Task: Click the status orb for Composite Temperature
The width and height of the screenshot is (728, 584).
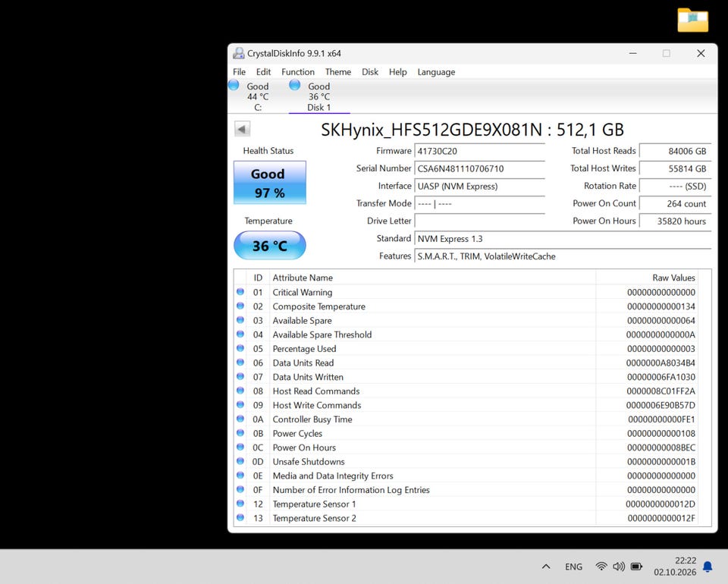Action: pyautogui.click(x=240, y=306)
